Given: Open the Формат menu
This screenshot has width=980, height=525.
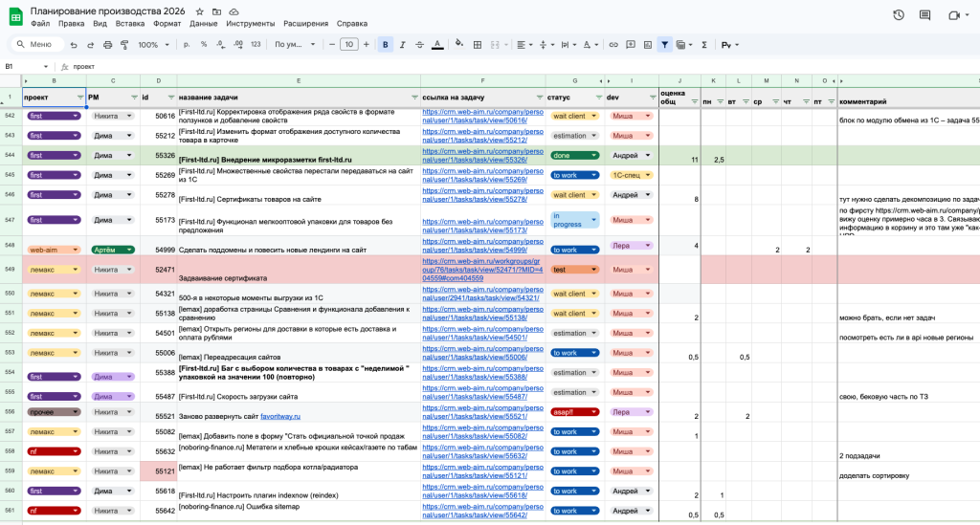Looking at the screenshot, I should (x=167, y=24).
